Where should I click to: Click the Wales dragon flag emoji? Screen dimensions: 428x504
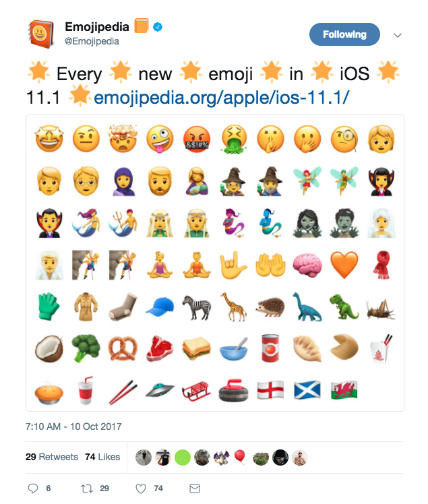point(344,389)
